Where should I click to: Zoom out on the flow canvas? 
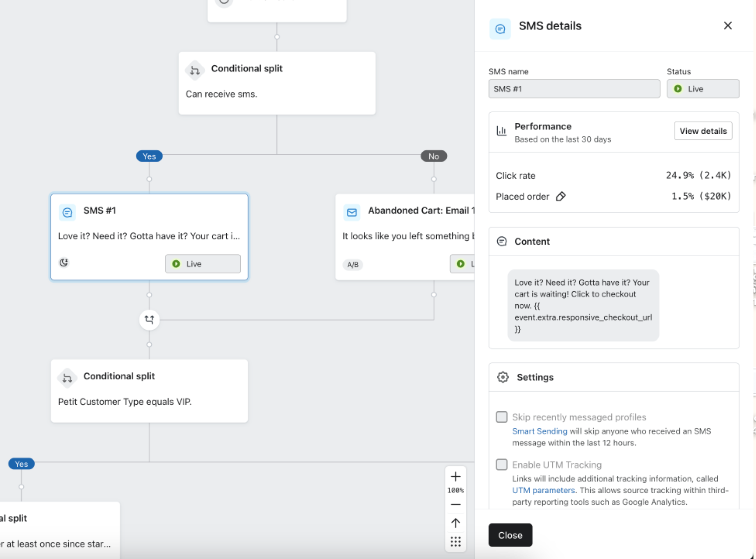(x=456, y=504)
